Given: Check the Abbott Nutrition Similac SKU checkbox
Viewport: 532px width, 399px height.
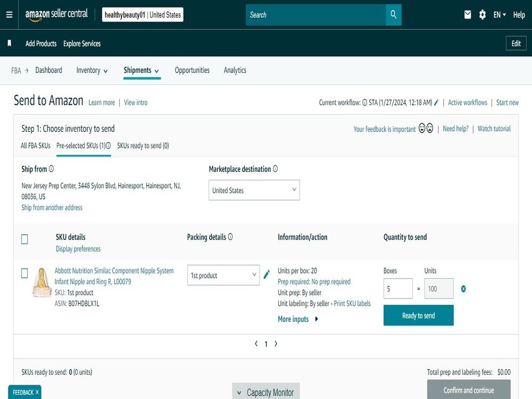Looking at the screenshot, I should [24, 273].
